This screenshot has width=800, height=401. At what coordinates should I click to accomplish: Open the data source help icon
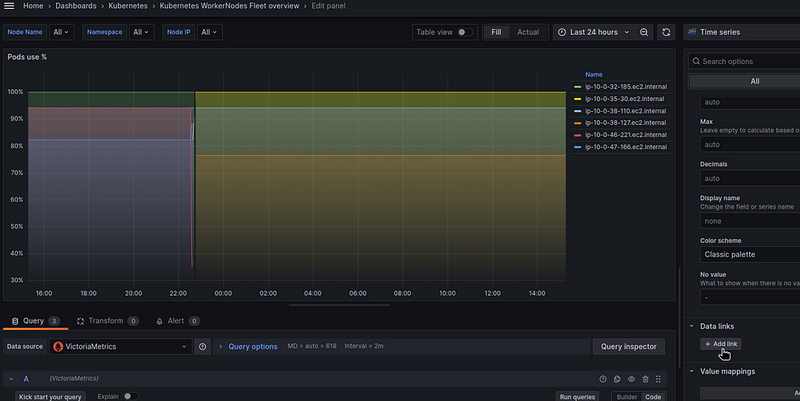click(x=203, y=347)
